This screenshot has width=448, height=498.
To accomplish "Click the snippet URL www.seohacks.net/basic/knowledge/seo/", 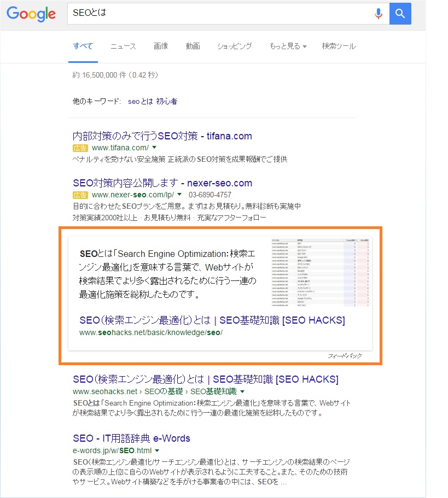I will click(x=151, y=332).
